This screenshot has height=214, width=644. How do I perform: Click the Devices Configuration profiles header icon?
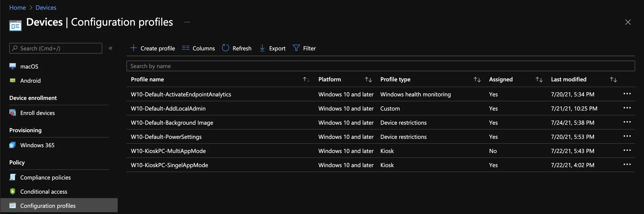15,25
